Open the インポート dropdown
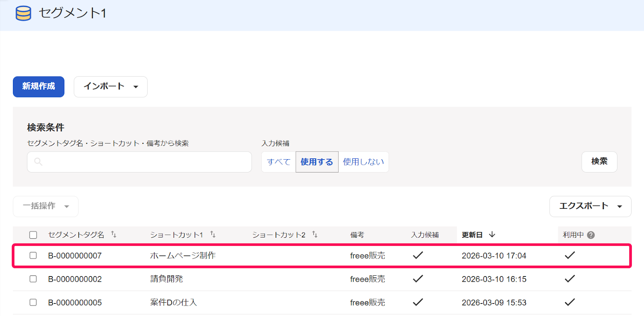Screen dimensions: 644x316 111,87
